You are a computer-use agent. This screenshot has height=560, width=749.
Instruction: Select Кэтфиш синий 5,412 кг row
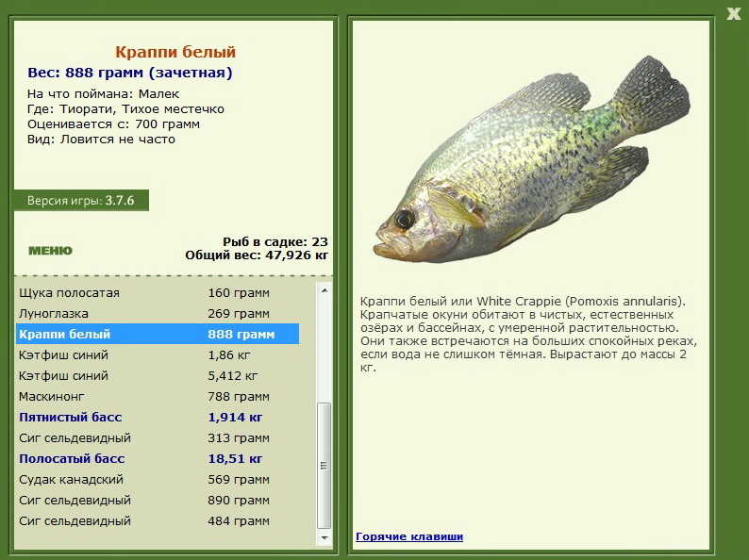point(158,376)
